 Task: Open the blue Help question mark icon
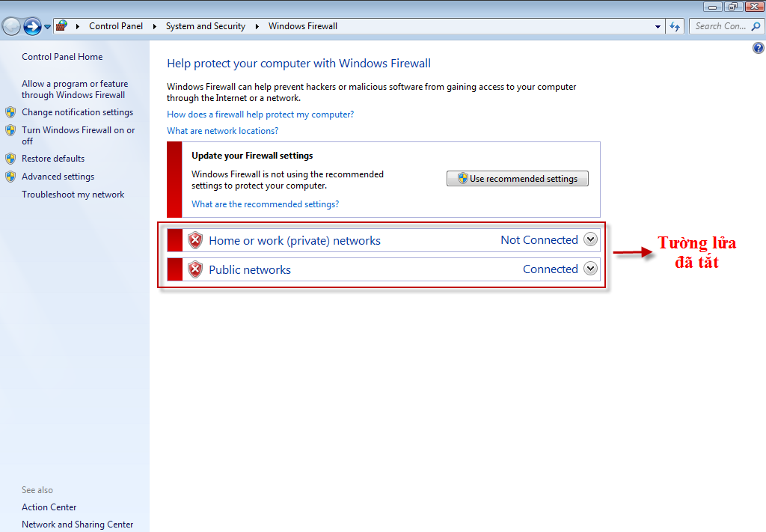pyautogui.click(x=759, y=48)
